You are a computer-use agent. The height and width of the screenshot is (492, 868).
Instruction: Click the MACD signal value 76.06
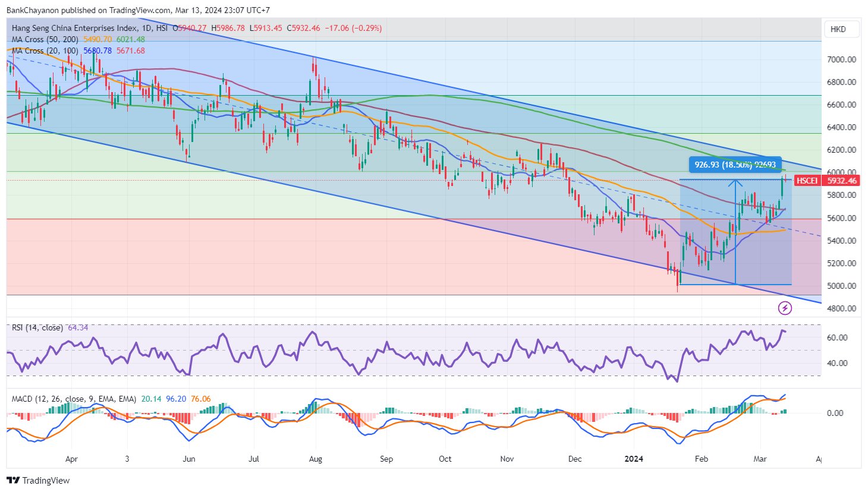200,399
